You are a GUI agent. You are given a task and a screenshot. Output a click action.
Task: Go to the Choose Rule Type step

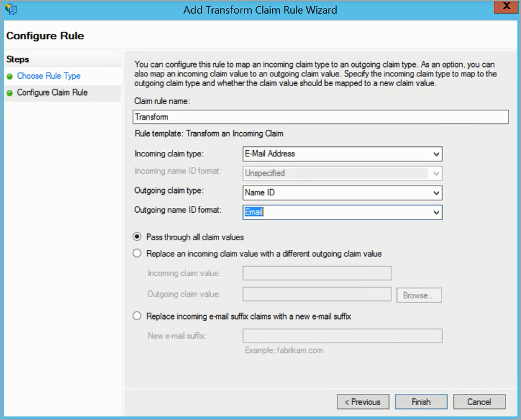pyautogui.click(x=48, y=76)
